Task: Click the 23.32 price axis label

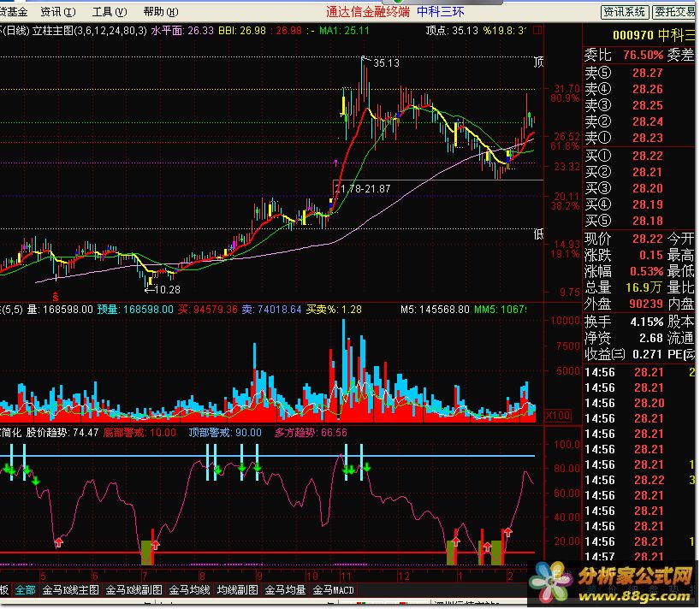Action: [x=567, y=167]
